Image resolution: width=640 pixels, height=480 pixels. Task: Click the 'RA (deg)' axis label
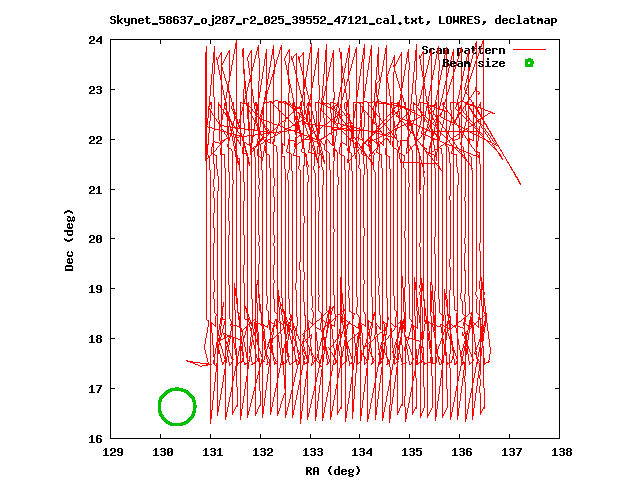(333, 471)
